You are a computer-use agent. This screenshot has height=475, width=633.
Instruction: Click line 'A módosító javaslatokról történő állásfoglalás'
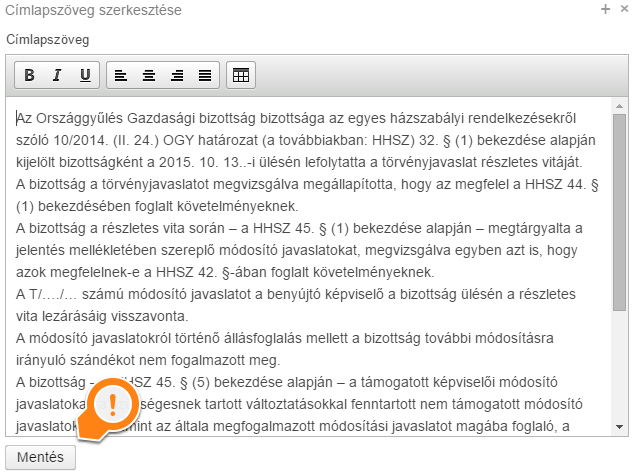[x=285, y=338]
